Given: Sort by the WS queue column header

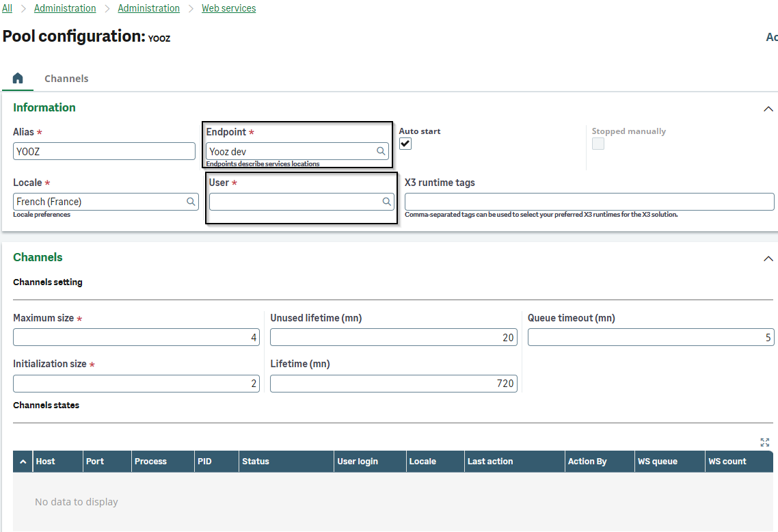Looking at the screenshot, I should click(x=670, y=462).
